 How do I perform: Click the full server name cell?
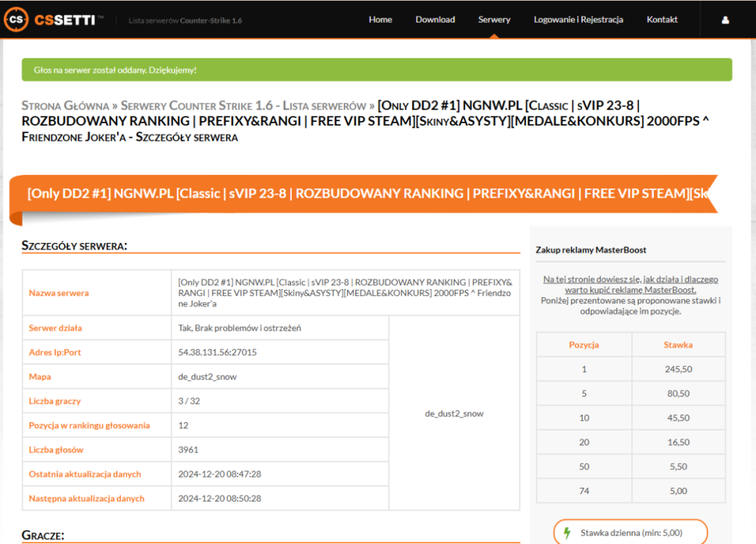(x=345, y=293)
